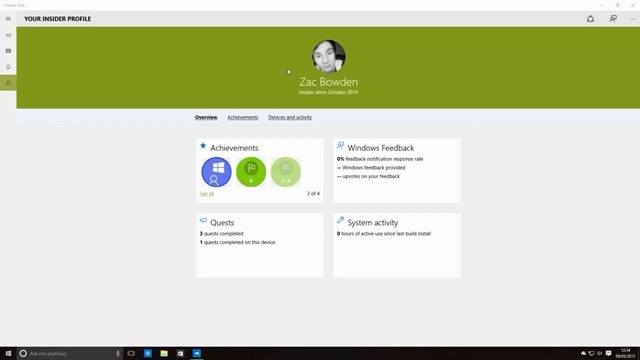Viewport: 640px width, 360px height.
Task: Open the blue browser app on taskbar
Action: (x=148, y=353)
